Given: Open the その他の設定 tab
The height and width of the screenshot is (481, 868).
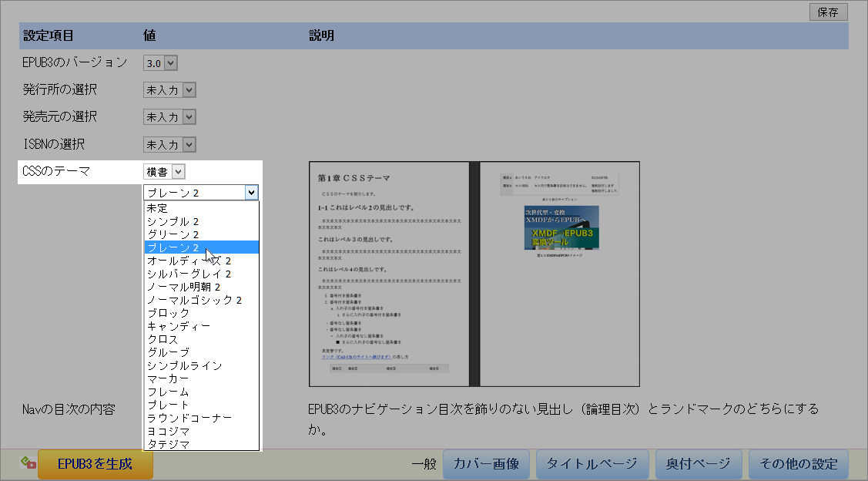Looking at the screenshot, I should click(x=798, y=464).
